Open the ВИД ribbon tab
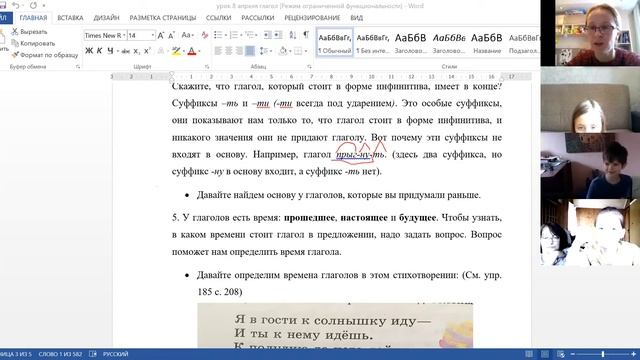The image size is (640, 360). 356,18
